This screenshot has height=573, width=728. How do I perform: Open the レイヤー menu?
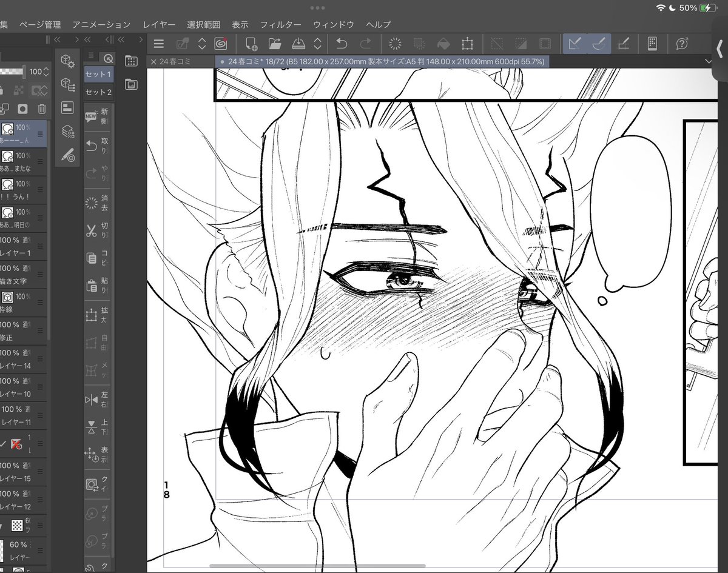(159, 25)
